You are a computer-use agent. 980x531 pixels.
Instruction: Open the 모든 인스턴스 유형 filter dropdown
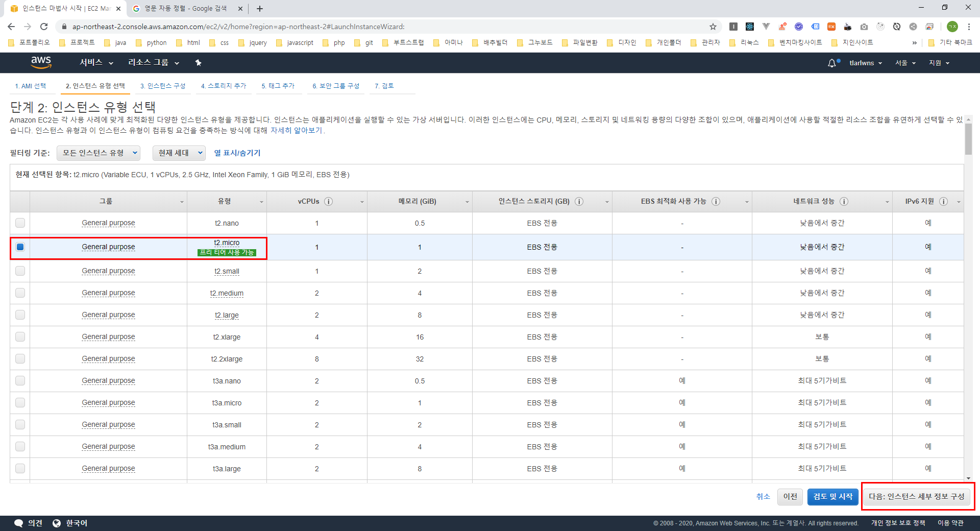click(99, 153)
